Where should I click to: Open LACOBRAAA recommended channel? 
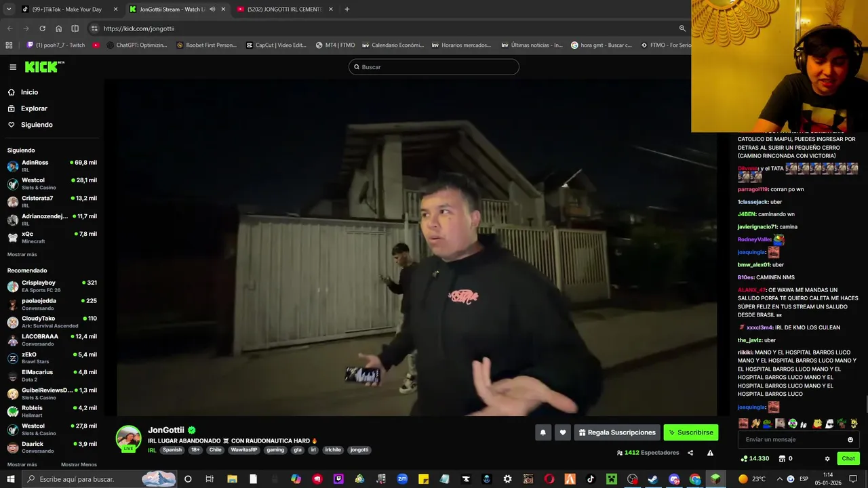[52, 340]
